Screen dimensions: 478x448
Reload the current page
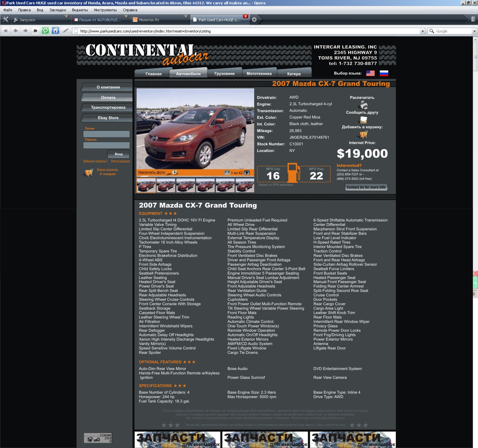46,31
